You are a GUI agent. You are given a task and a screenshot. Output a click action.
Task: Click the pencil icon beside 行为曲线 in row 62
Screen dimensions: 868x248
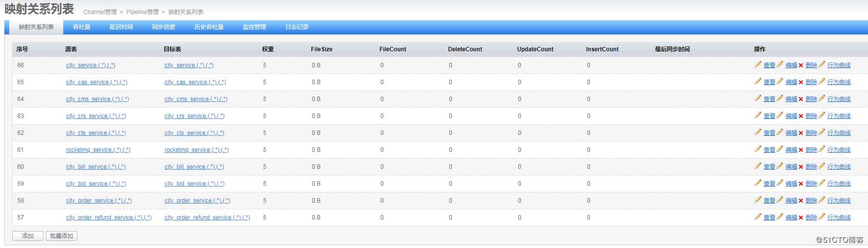pos(822,132)
